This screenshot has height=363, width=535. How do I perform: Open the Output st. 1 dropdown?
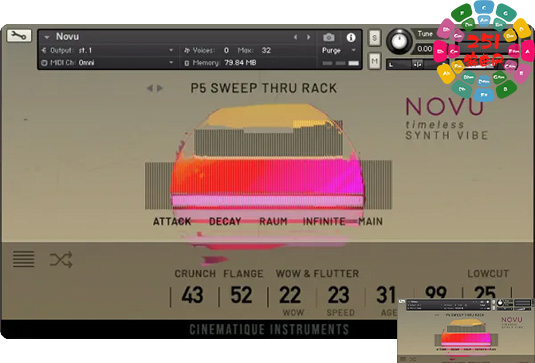pyautogui.click(x=107, y=50)
